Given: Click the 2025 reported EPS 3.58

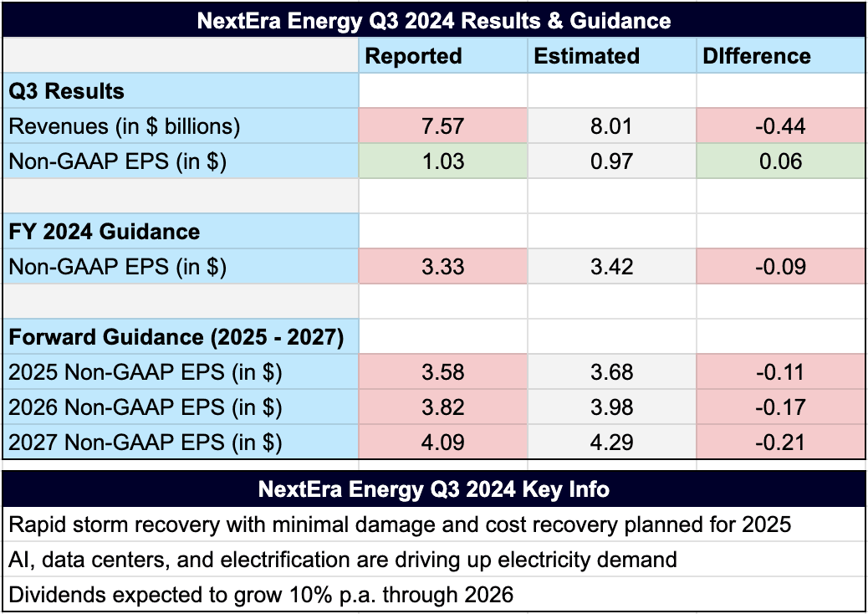Looking at the screenshot, I should [443, 372].
